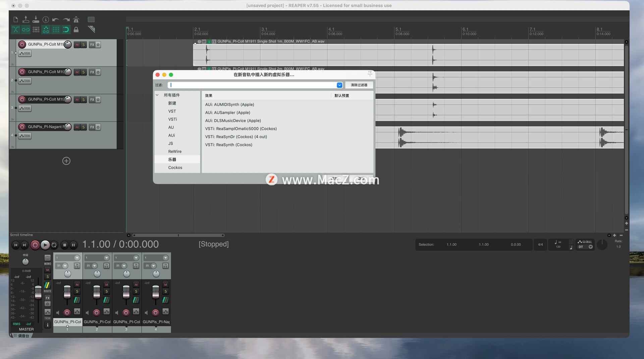Toggle snap using the magnet icon
644x359 pixels.
(66, 30)
